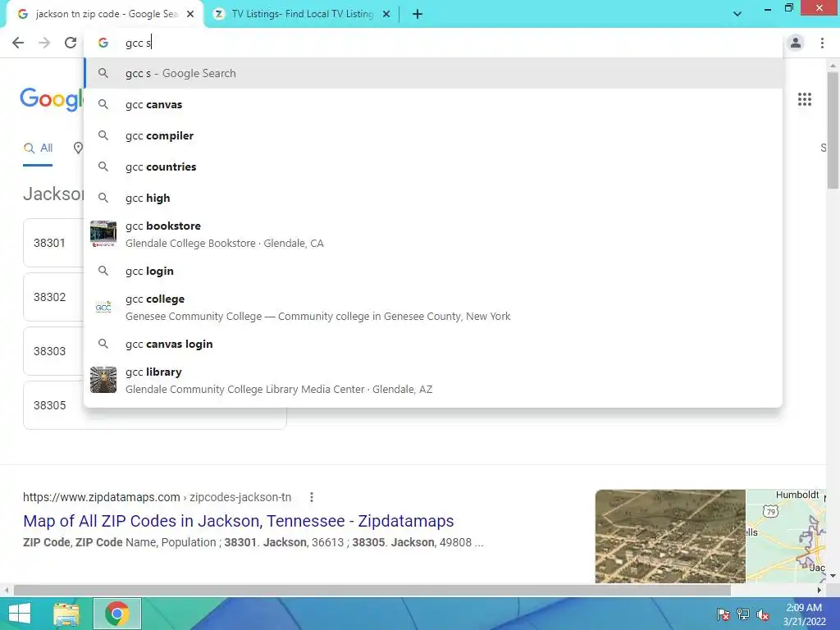
Task: Open the Chrome profile avatar icon
Action: tap(796, 43)
